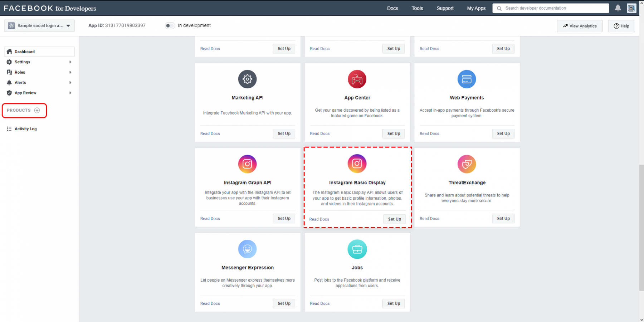Screen dimensions: 644x322
Task: Set Up Instagram Basic Display
Action: point(395,219)
